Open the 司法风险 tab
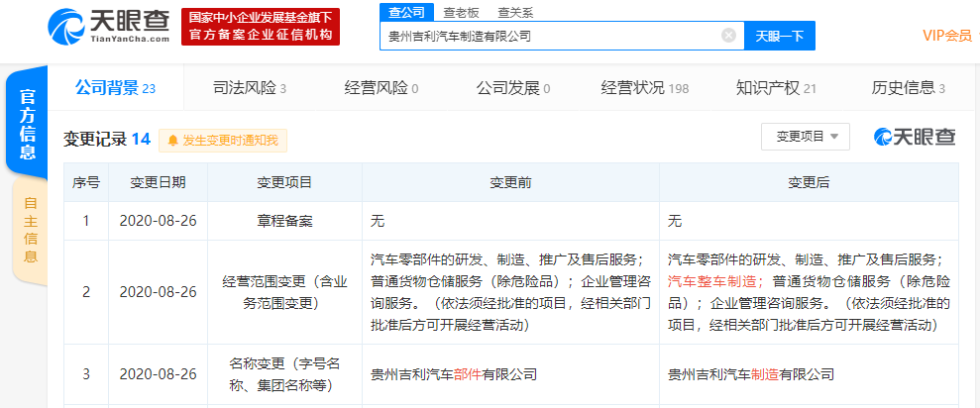 [x=249, y=88]
